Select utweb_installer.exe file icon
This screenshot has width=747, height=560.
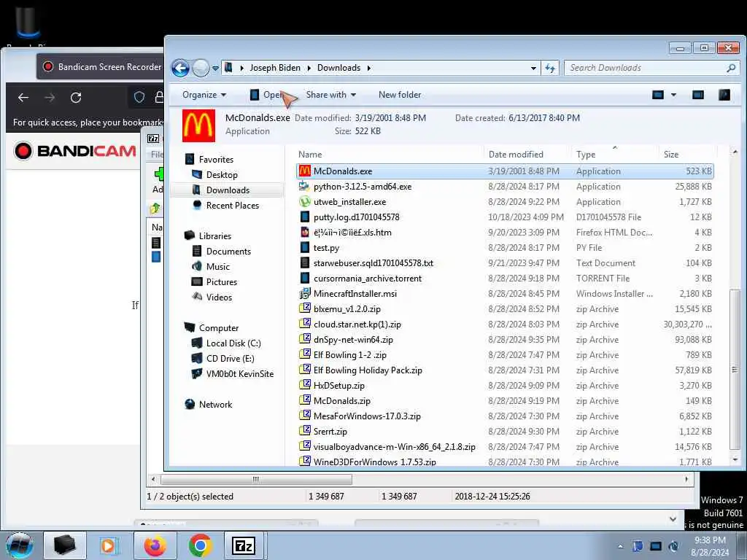point(304,202)
